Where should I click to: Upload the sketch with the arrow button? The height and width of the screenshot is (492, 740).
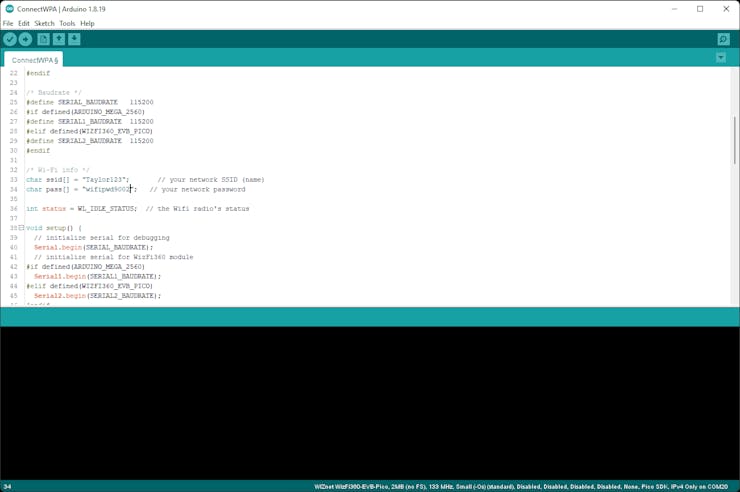[25, 39]
